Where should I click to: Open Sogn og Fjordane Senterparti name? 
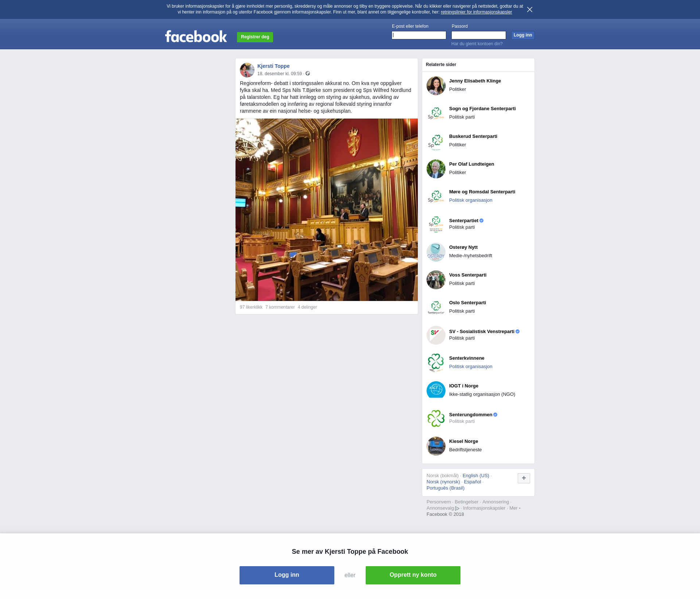pyautogui.click(x=482, y=109)
